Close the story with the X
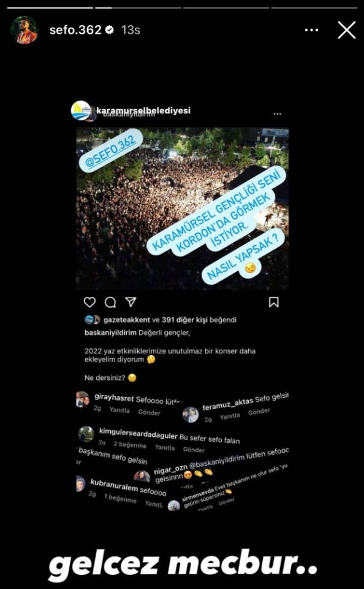This screenshot has width=364, height=589. point(346,30)
